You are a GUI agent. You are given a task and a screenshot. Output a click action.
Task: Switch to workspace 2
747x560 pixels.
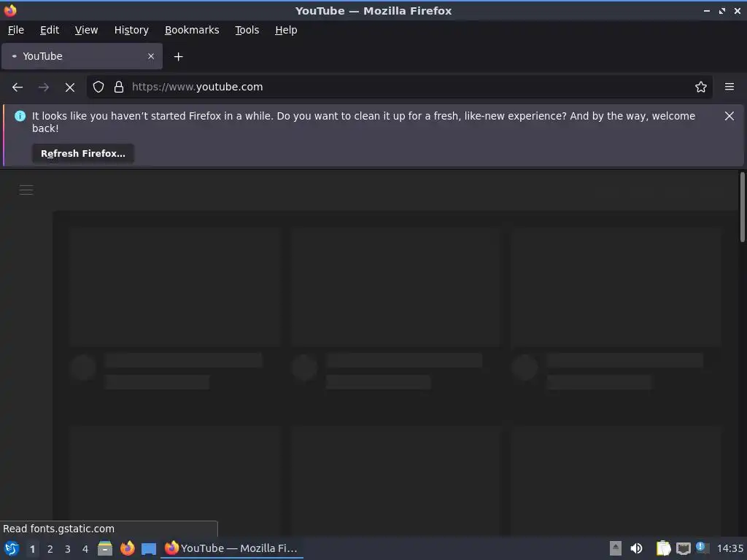tap(50, 549)
